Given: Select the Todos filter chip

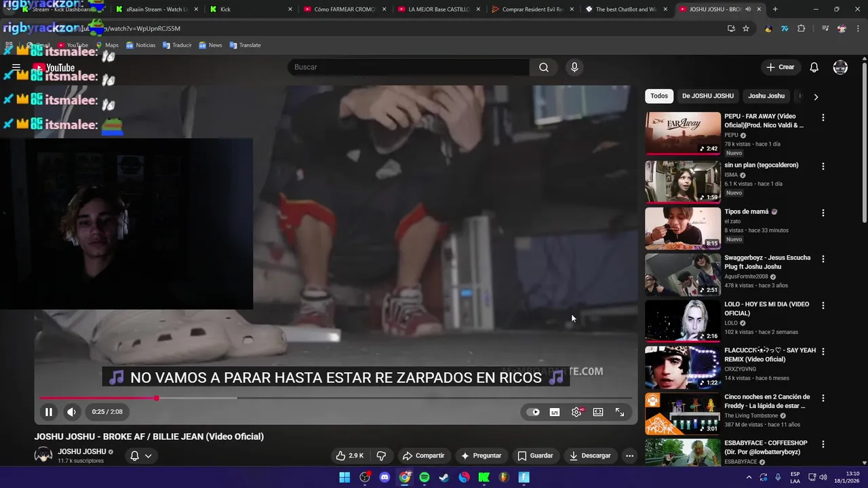Looking at the screenshot, I should [659, 96].
